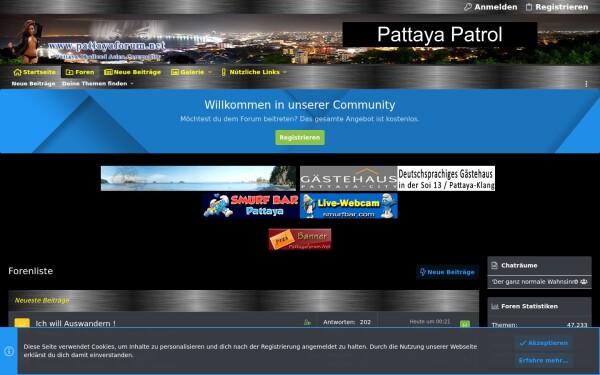The image size is (600, 375).
Task: Open thread Ich will Auswandern !
Action: [75, 323]
